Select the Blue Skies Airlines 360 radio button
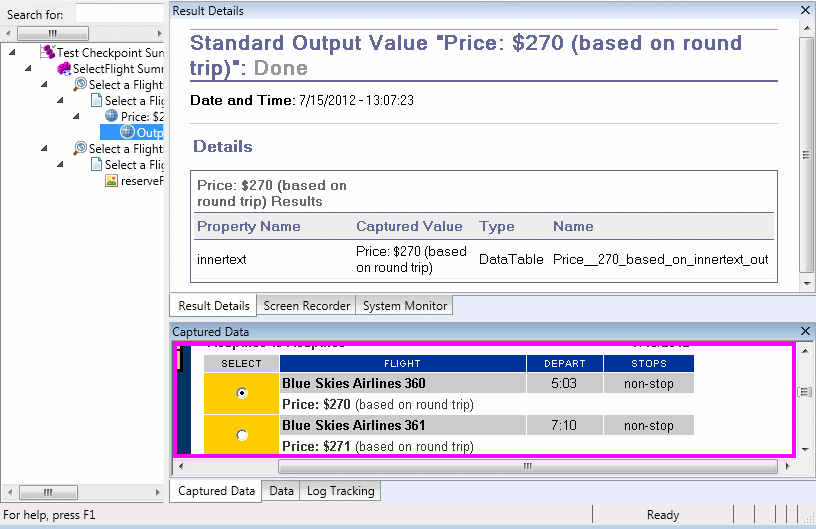This screenshot has height=529, width=816. 241,394
